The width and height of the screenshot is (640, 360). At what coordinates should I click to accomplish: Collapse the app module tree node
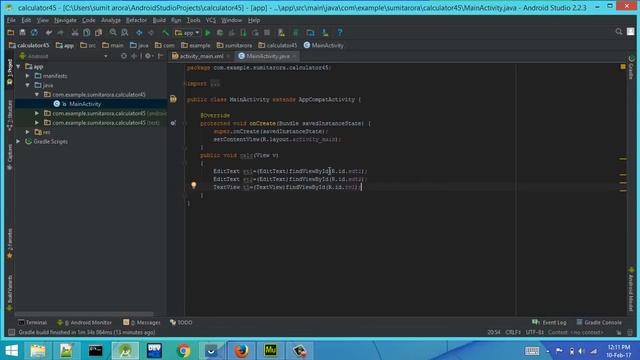point(18,67)
